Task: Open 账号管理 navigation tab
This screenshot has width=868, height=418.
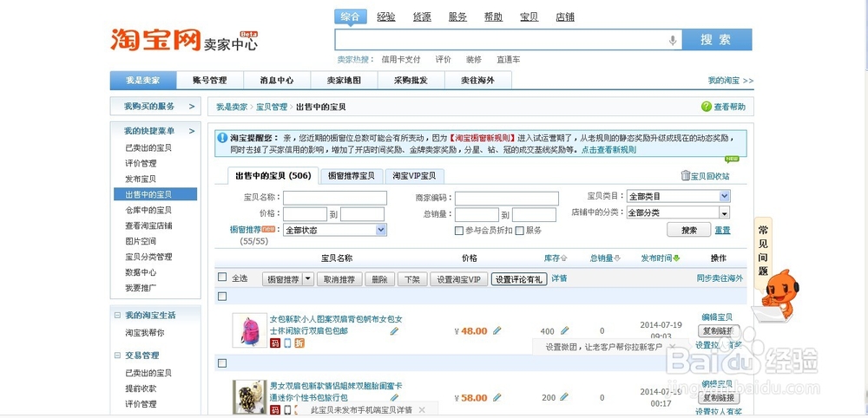Action: pos(210,80)
